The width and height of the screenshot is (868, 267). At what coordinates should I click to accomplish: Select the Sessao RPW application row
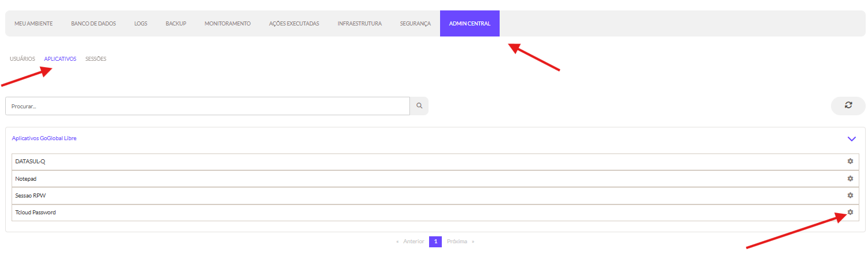point(435,195)
